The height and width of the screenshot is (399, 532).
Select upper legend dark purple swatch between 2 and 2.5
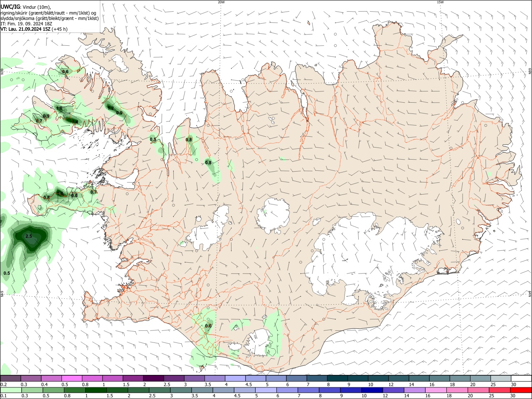153,378
